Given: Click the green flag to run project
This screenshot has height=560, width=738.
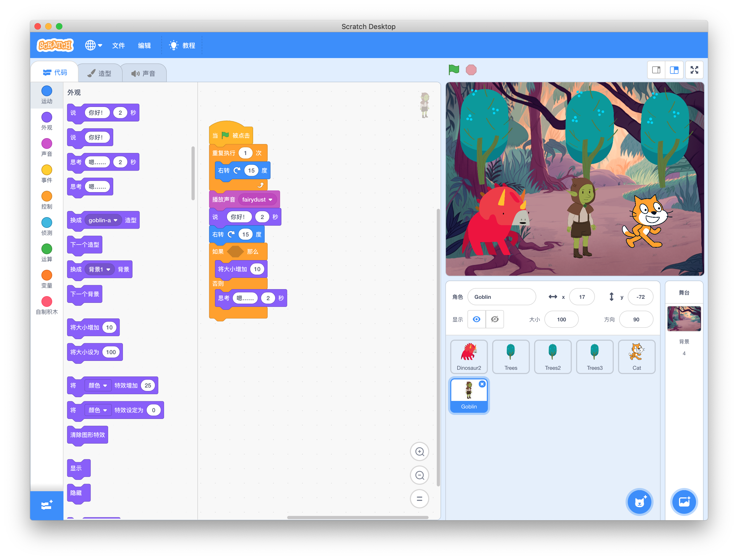Looking at the screenshot, I should (x=454, y=70).
